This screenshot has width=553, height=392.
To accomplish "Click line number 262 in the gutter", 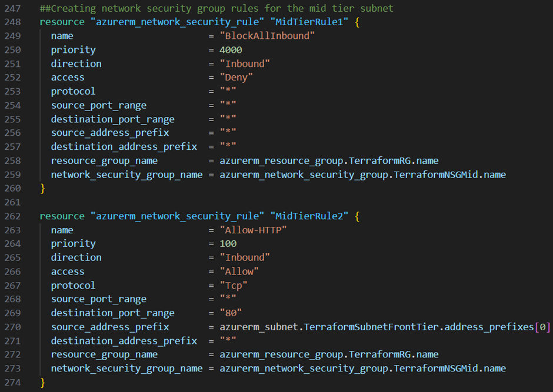I will coord(13,216).
